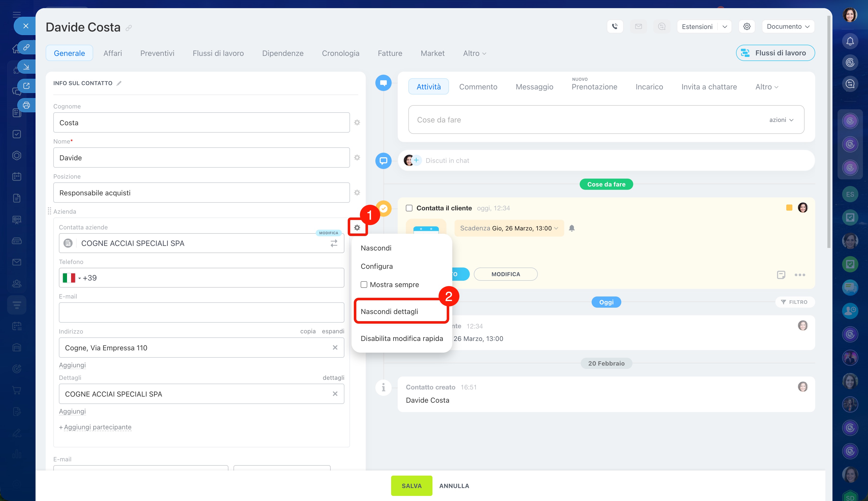
Task: Click the copy link icon beside Davide Costa
Action: click(129, 28)
